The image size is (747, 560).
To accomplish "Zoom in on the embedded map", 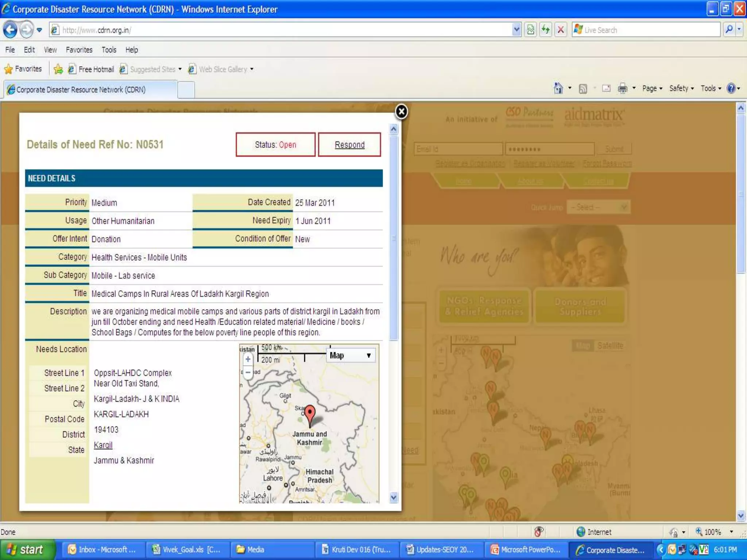I will [x=248, y=359].
